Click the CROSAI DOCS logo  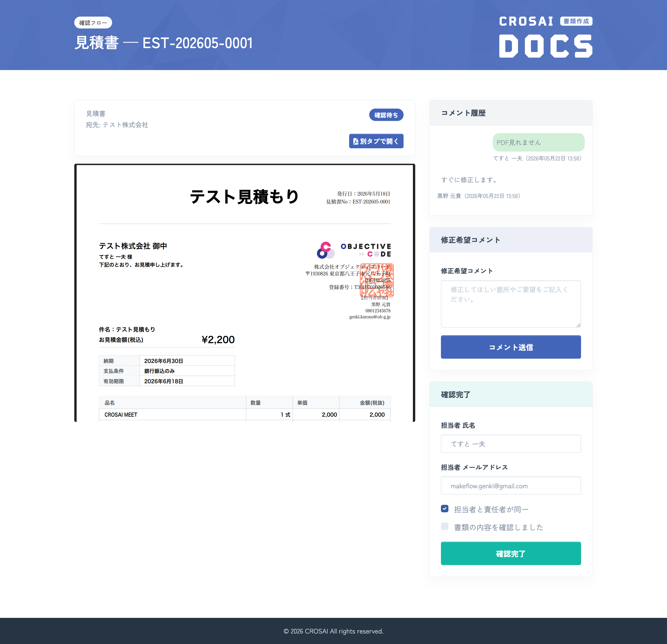tap(546, 37)
